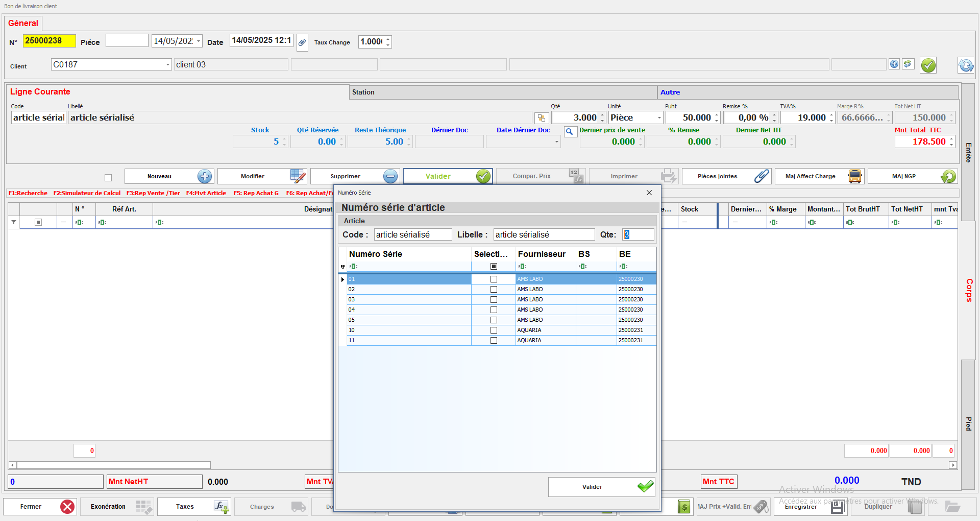
Task: Switch to the Station tab
Action: pyautogui.click(x=363, y=92)
